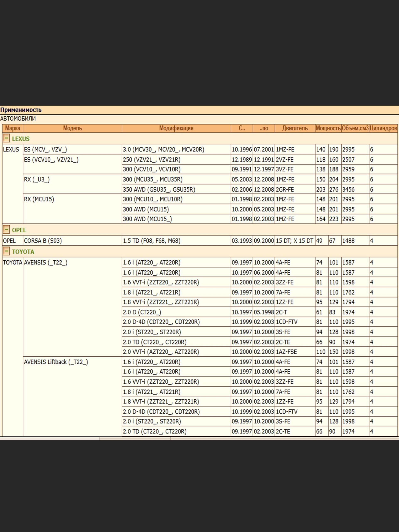Screen dimensions: 399x532
Task: Click the Марка column header
Action: pos(12,128)
